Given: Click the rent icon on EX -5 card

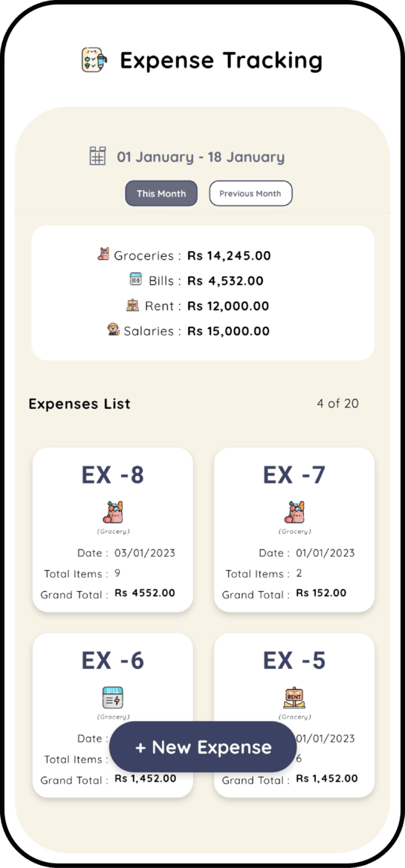Looking at the screenshot, I should (295, 697).
